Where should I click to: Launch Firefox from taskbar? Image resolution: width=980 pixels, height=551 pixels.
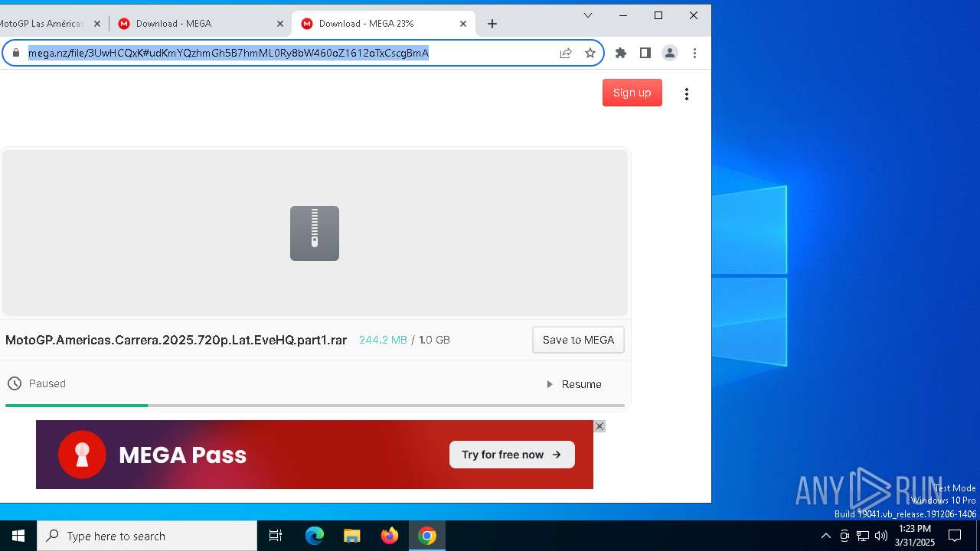(390, 536)
